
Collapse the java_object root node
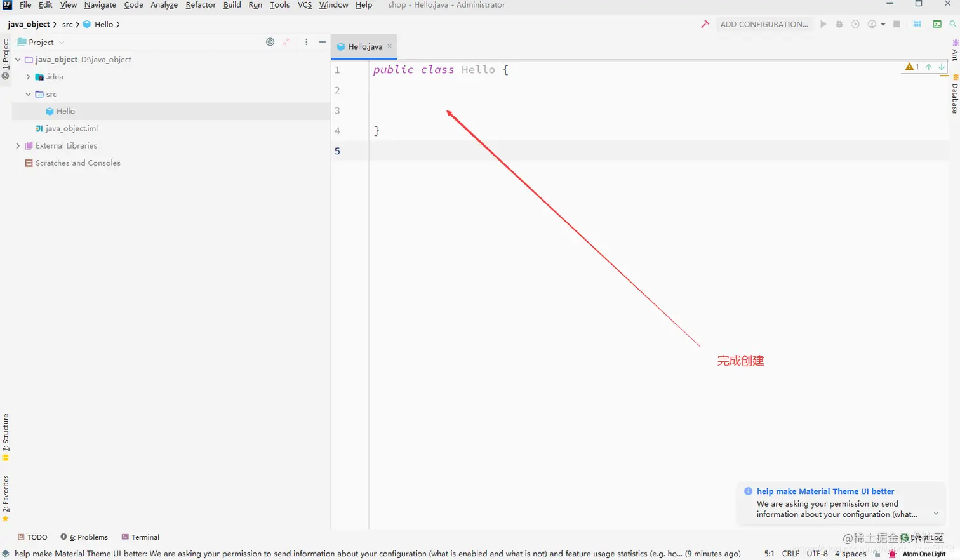(x=18, y=60)
